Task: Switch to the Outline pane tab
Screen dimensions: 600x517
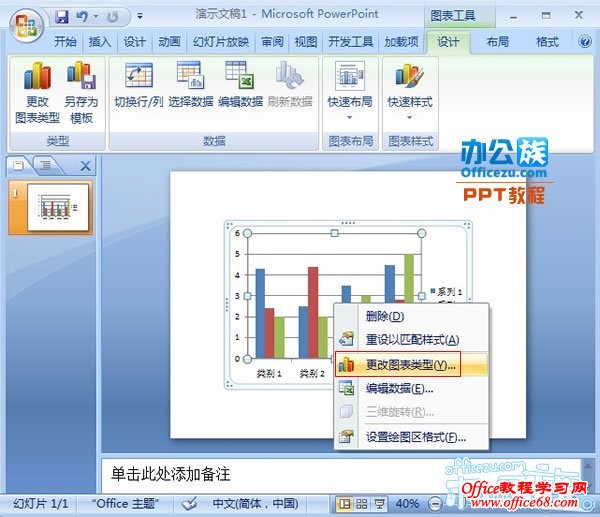Action: click(46, 165)
